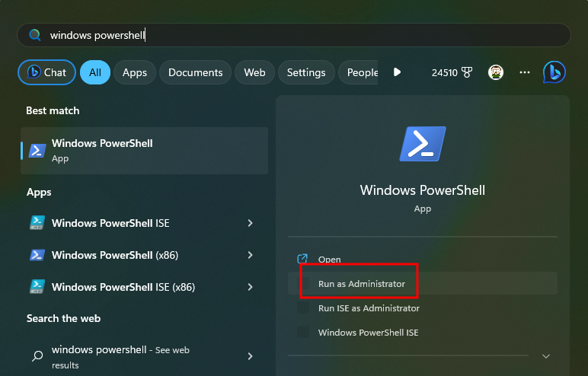
Task: Switch to the Settings filter tab
Action: coord(306,72)
